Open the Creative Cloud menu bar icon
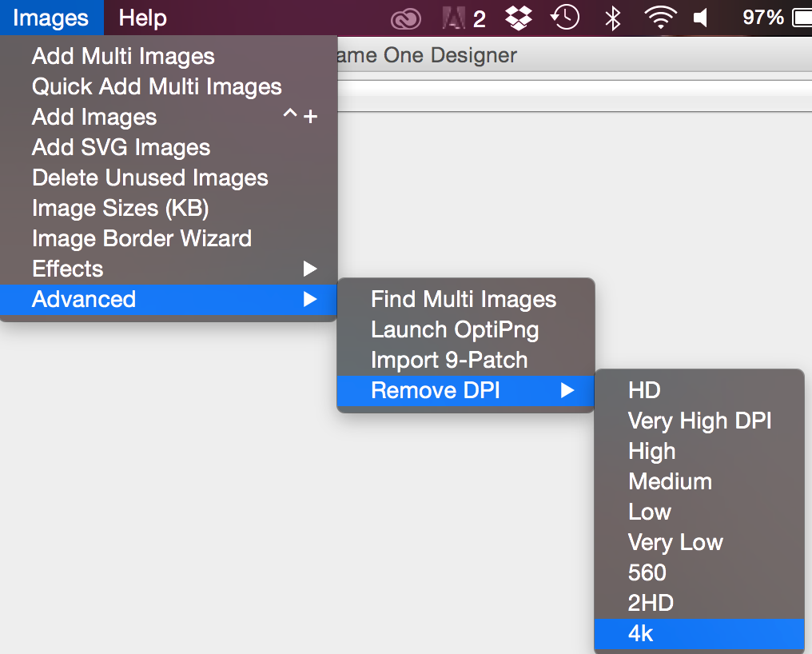The height and width of the screenshot is (654, 812). [406, 18]
